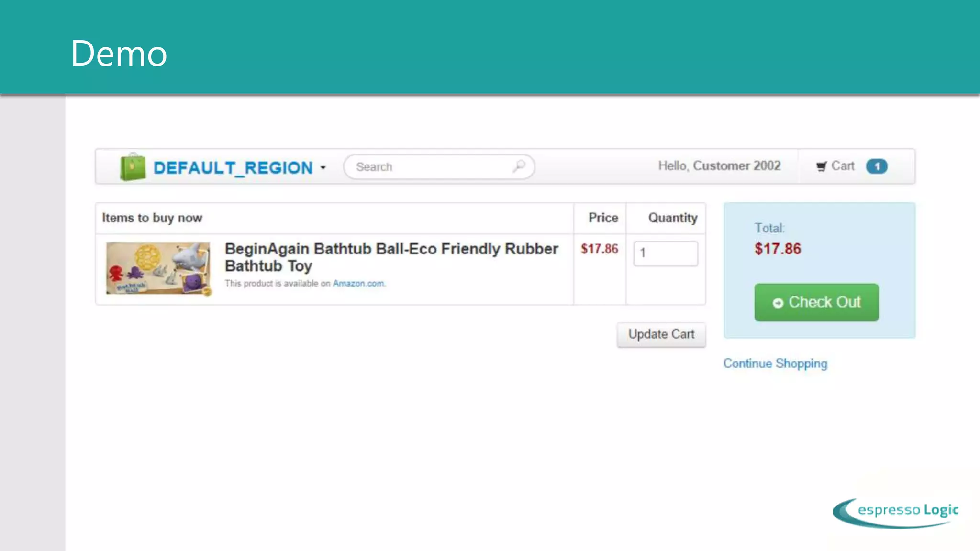The image size is (980, 551).
Task: Click the cart item count badge
Action: point(877,166)
